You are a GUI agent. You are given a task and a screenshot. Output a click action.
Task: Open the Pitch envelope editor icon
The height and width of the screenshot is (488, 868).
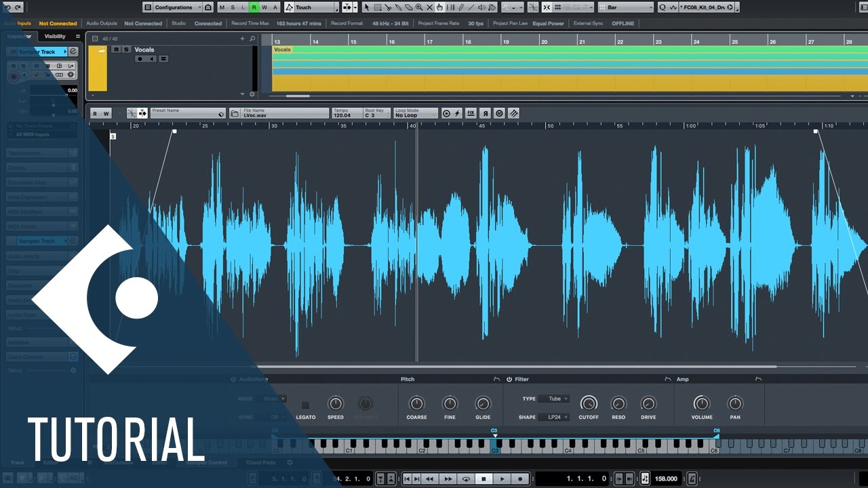point(496,379)
